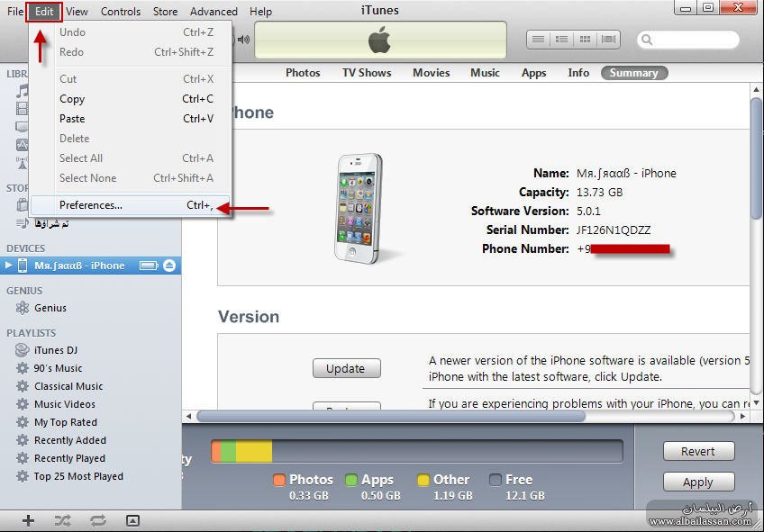Open the Recently Played playlist
Image resolution: width=764 pixels, height=532 pixels.
69,458
